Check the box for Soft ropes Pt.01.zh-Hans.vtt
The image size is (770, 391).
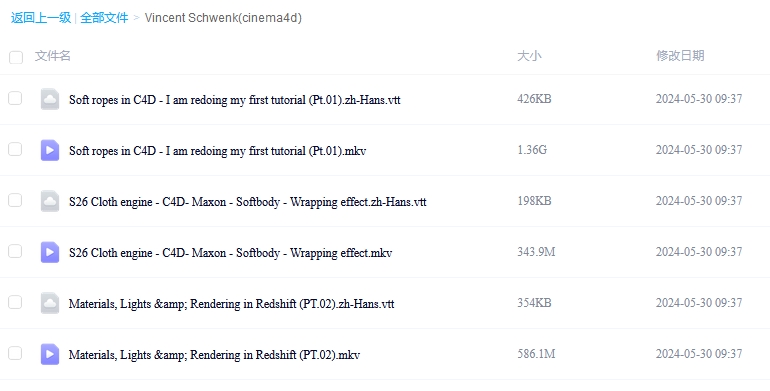(15, 98)
